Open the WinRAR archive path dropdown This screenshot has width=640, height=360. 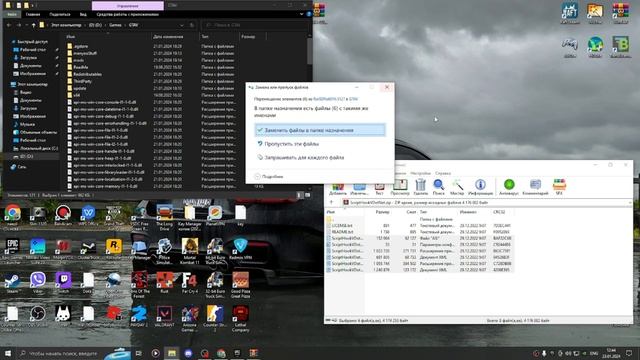(630, 202)
